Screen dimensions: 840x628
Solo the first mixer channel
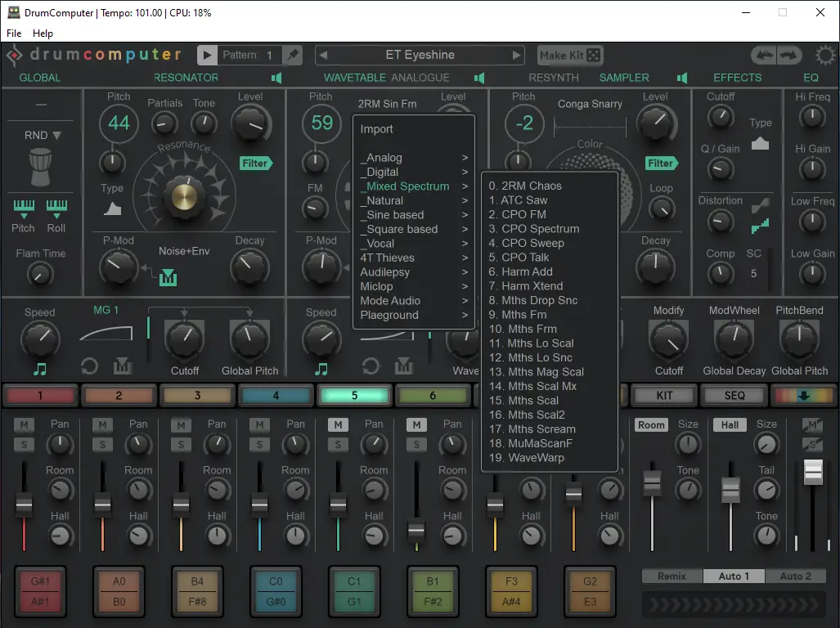click(x=22, y=444)
